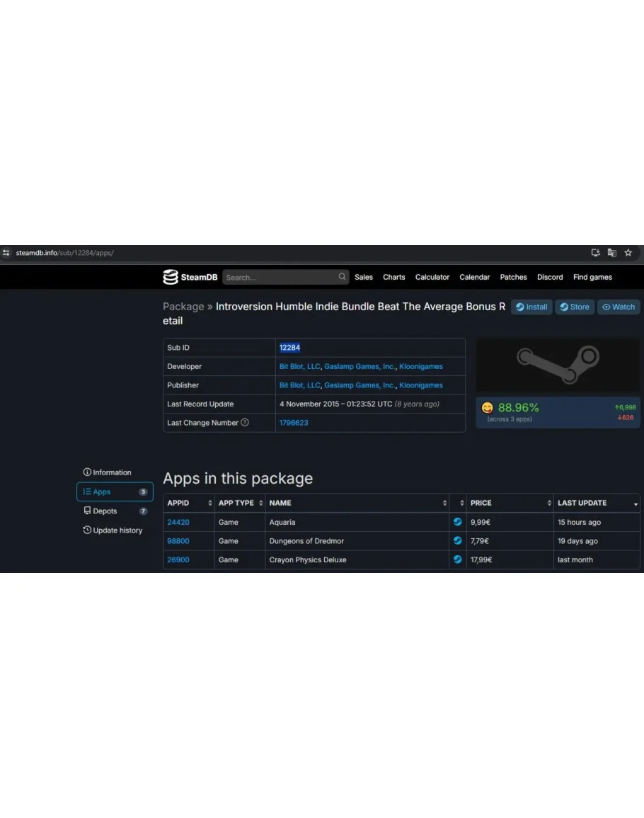Sort table by APPID column
Screen dimensions: 644x818
click(188, 503)
